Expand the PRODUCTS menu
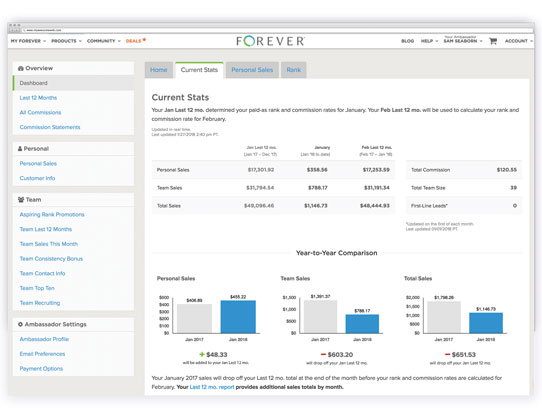The width and height of the screenshot is (542, 411). (66, 41)
